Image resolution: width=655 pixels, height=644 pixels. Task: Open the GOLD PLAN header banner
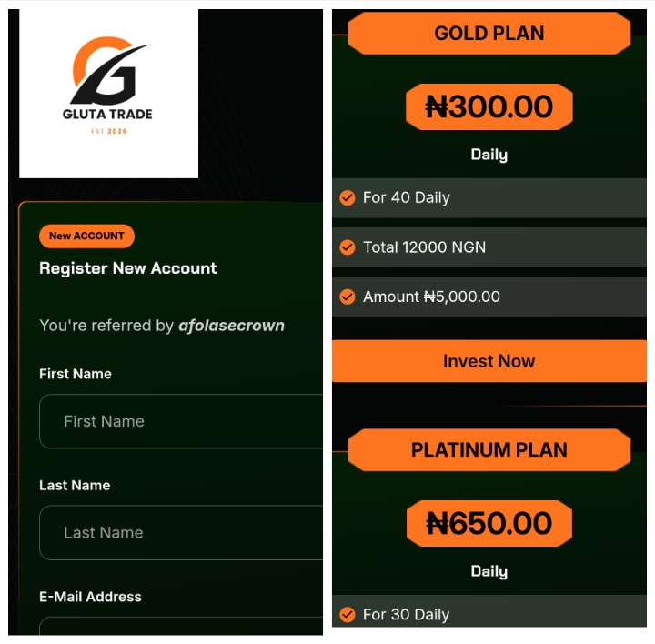tap(489, 34)
